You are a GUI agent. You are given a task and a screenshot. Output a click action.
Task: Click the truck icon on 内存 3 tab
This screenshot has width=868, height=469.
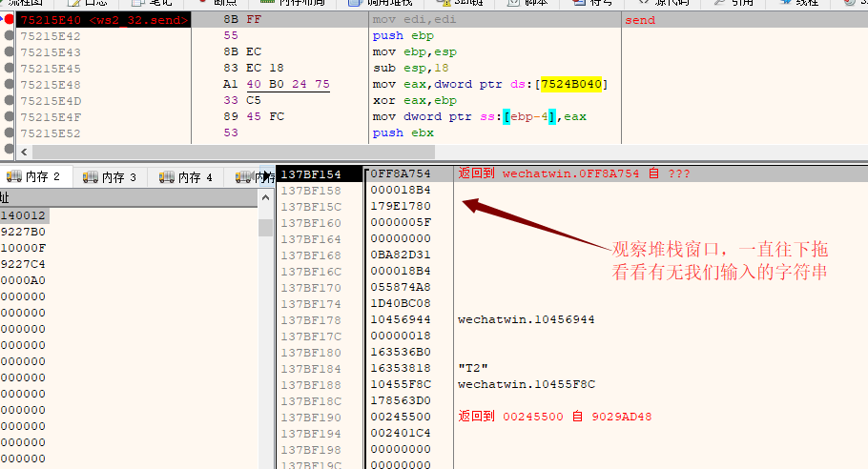[x=91, y=177]
